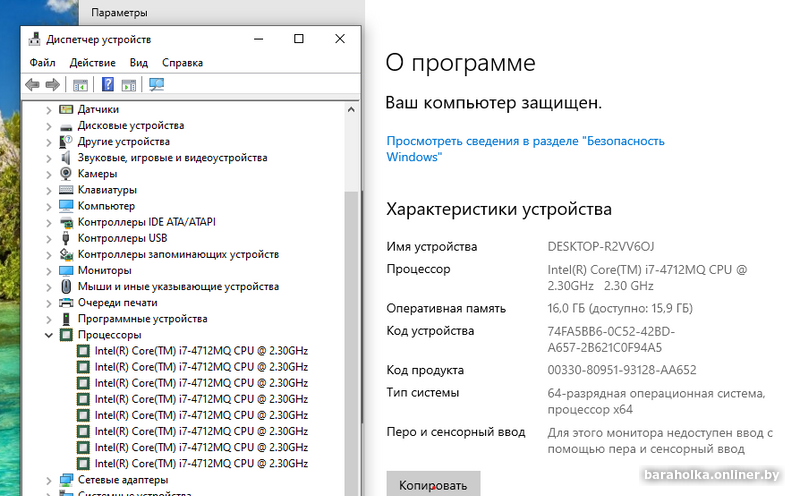Expand the Дисковые устройства node
Viewport: 800px width, 496px height.
coord(48,126)
